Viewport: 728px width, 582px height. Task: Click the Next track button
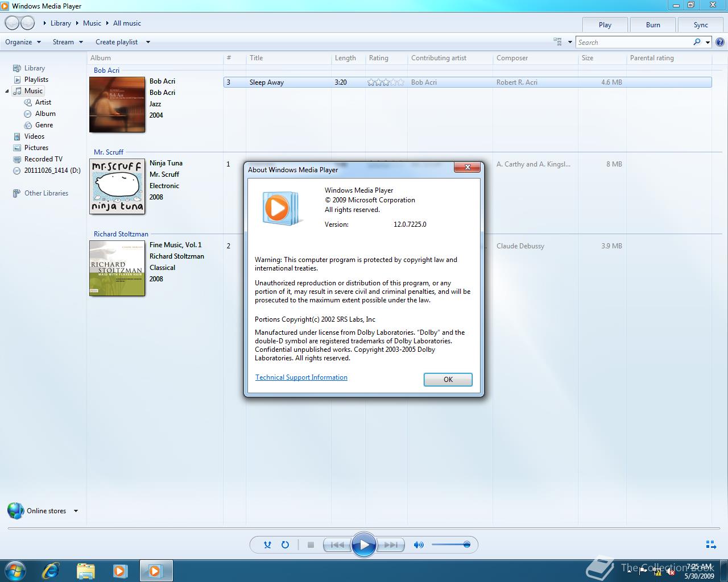coord(391,544)
